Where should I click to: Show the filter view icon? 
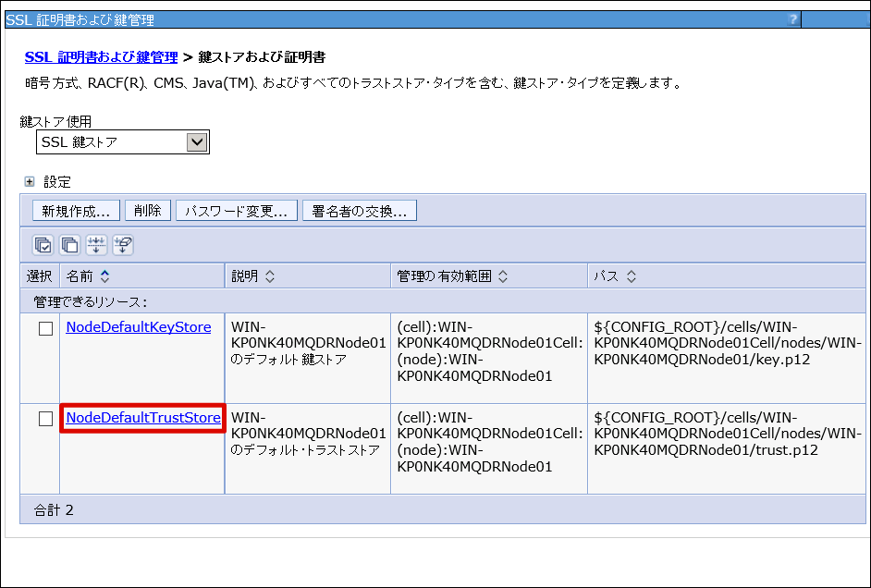tap(96, 245)
